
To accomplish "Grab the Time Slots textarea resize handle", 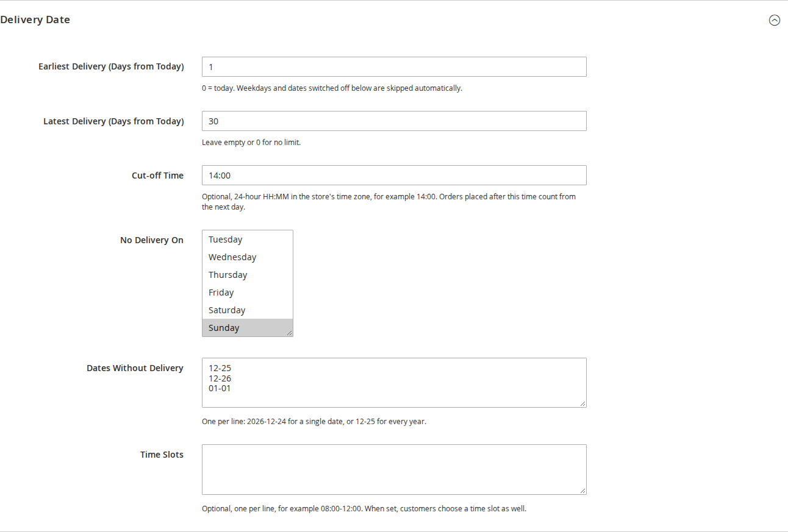I will pos(582,491).
